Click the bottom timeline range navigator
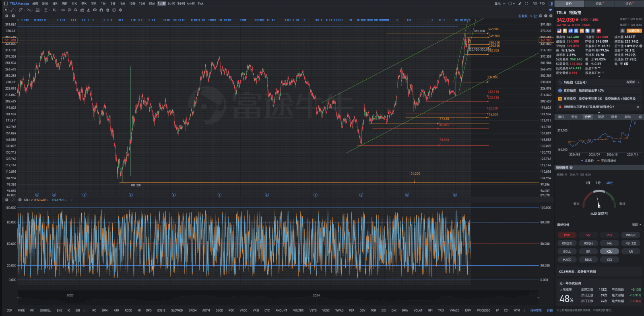 (278, 297)
